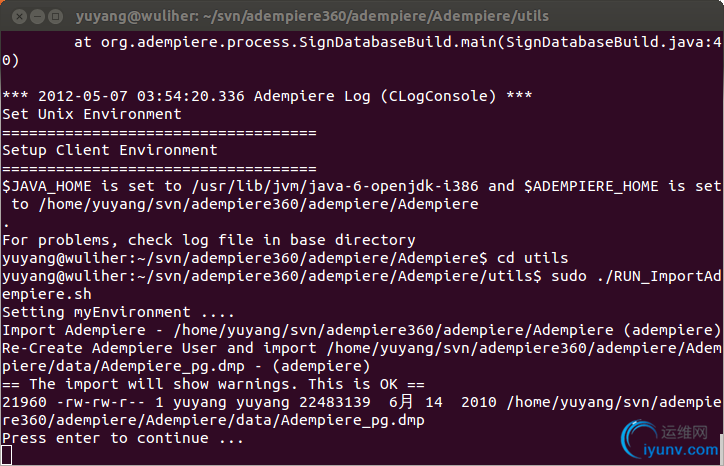
Task: Click the 'sudo ./RUN_ImportAd' command text
Action: pos(636,276)
